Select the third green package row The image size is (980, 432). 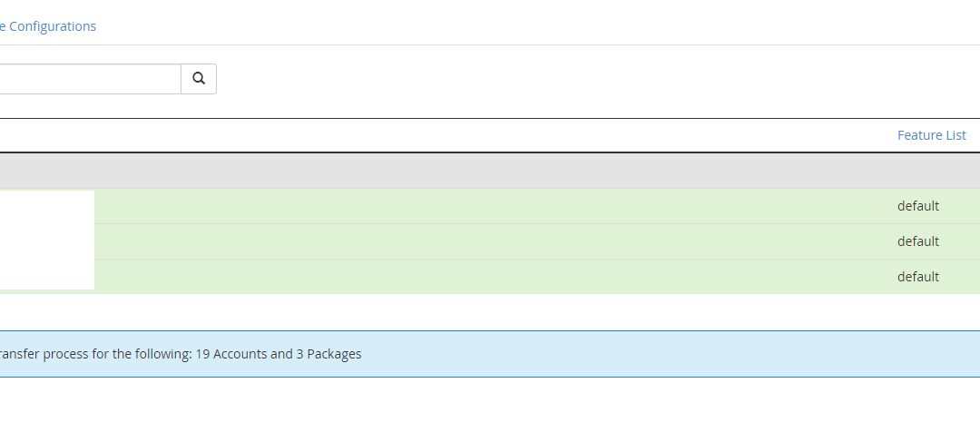point(537,276)
